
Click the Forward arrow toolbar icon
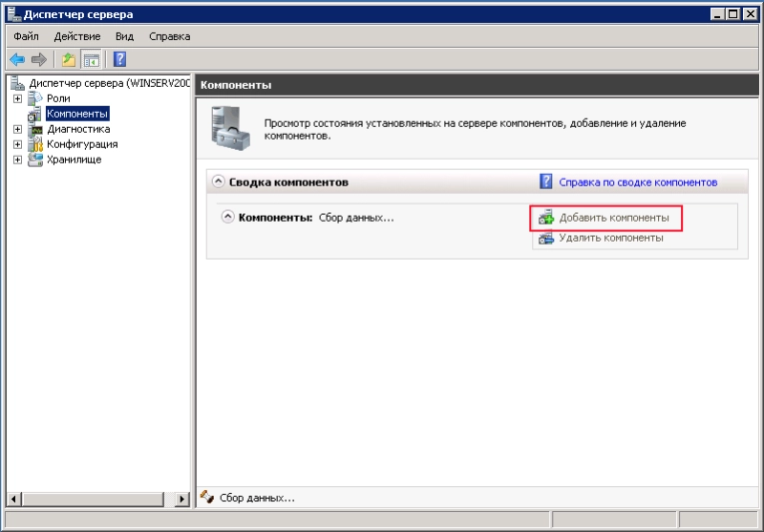[x=39, y=60]
